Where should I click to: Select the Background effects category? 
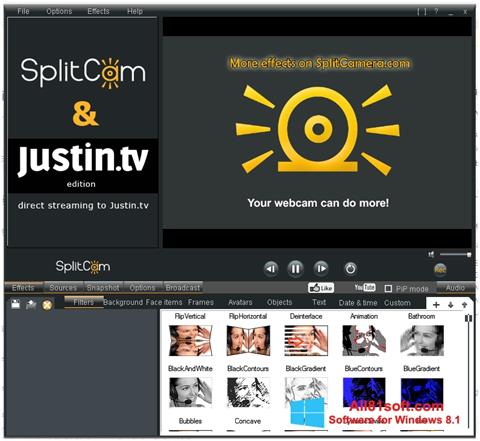pyautogui.click(x=123, y=302)
